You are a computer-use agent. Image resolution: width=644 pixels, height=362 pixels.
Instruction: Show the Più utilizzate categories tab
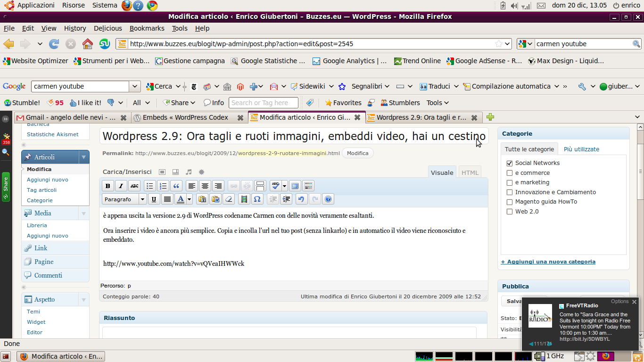coord(581,149)
